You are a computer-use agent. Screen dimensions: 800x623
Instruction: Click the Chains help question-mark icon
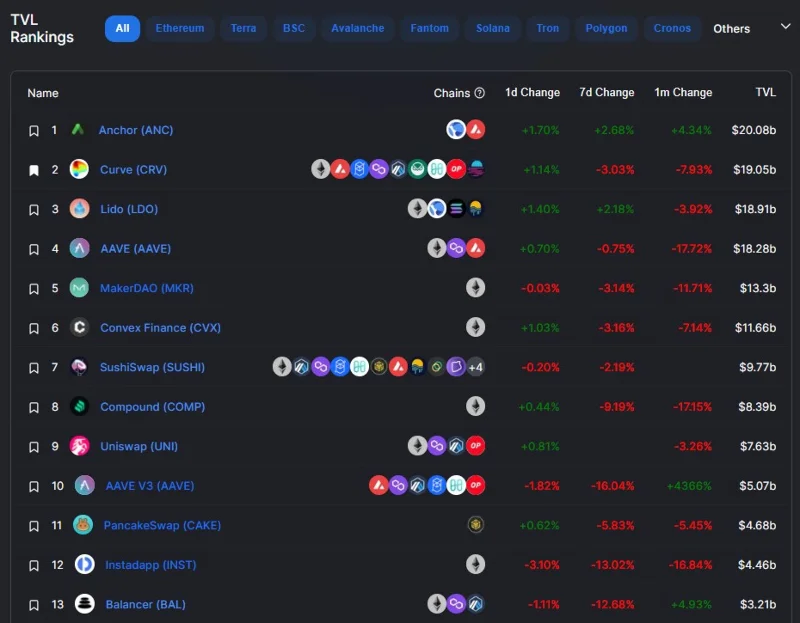(480, 93)
